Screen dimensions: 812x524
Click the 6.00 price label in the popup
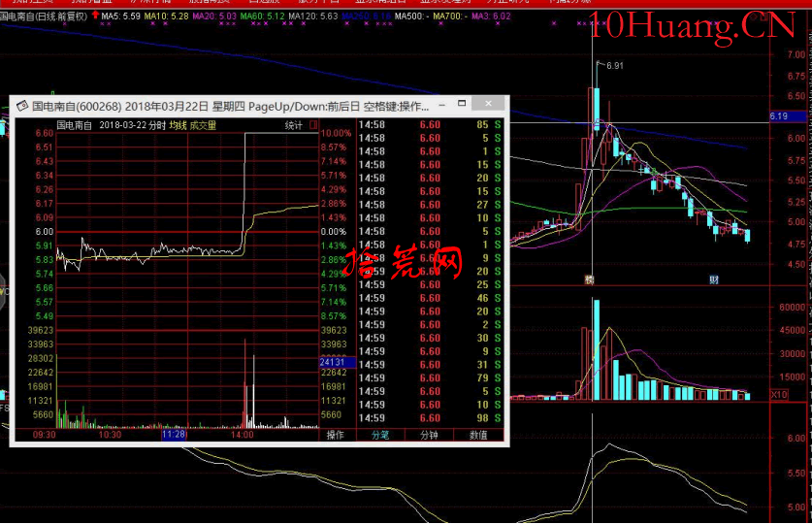(x=44, y=232)
